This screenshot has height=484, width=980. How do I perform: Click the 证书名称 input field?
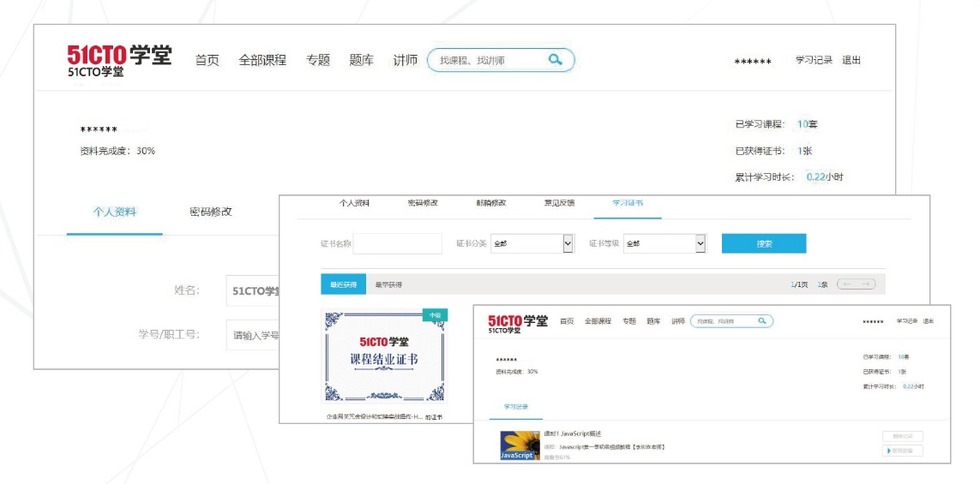[397, 243]
